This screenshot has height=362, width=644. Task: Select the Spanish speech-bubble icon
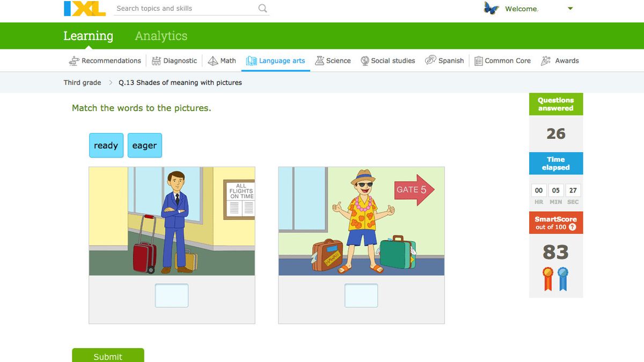(429, 61)
